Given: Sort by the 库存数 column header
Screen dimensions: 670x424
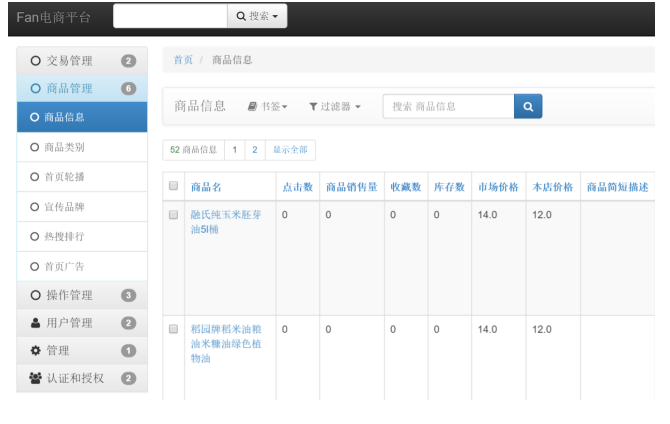Looking at the screenshot, I should (449, 187).
